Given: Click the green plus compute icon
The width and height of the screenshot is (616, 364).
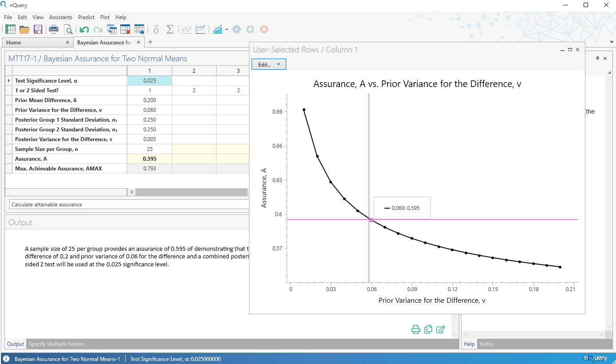Looking at the screenshot, I should point(250,29).
